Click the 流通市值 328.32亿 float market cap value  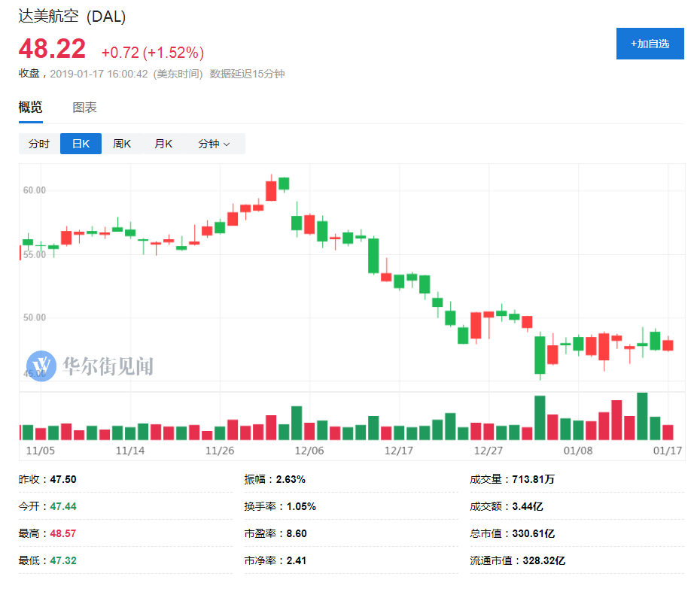(x=543, y=560)
